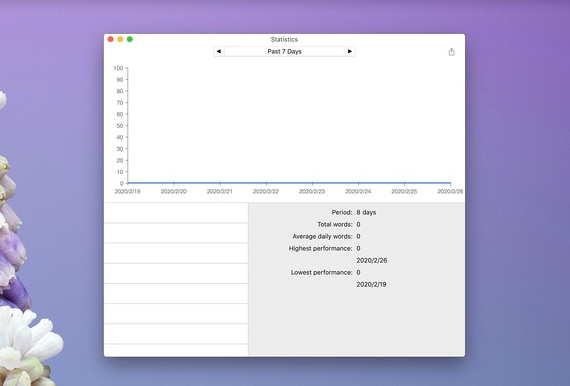Click the 8 days period value
Image resolution: width=570 pixels, height=386 pixels.
366,212
